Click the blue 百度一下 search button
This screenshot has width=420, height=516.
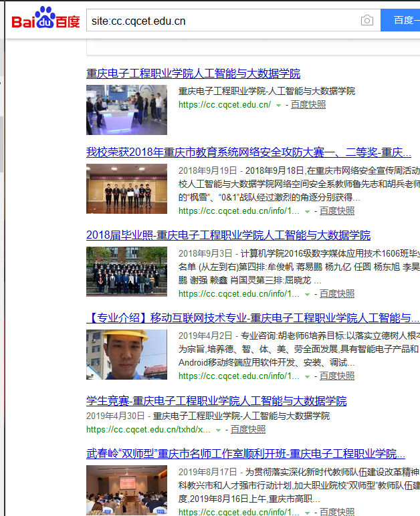pos(401,21)
